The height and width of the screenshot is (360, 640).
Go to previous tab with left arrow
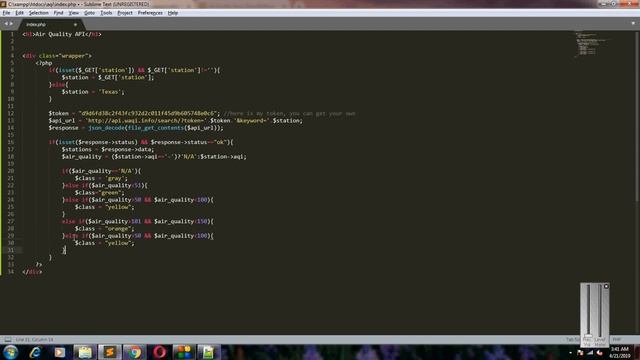(6, 24)
